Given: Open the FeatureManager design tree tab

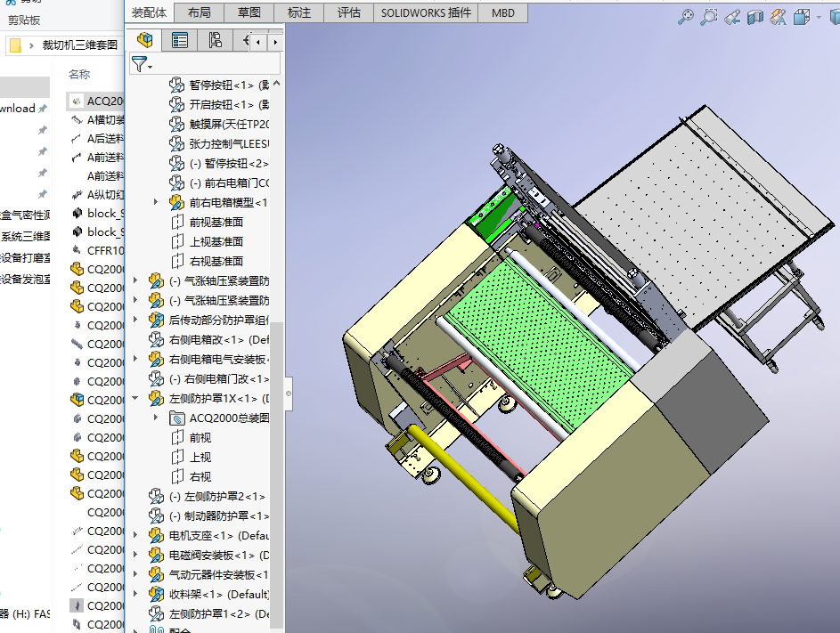Looking at the screenshot, I should pos(144,40).
